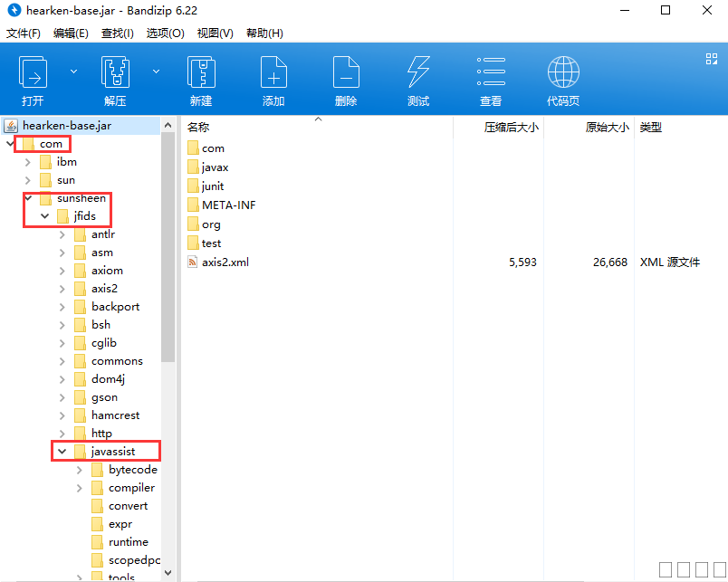The width and height of the screenshot is (728, 582).
Task: Click the 打开 (Open) archive toolbar icon
Action: [34, 72]
